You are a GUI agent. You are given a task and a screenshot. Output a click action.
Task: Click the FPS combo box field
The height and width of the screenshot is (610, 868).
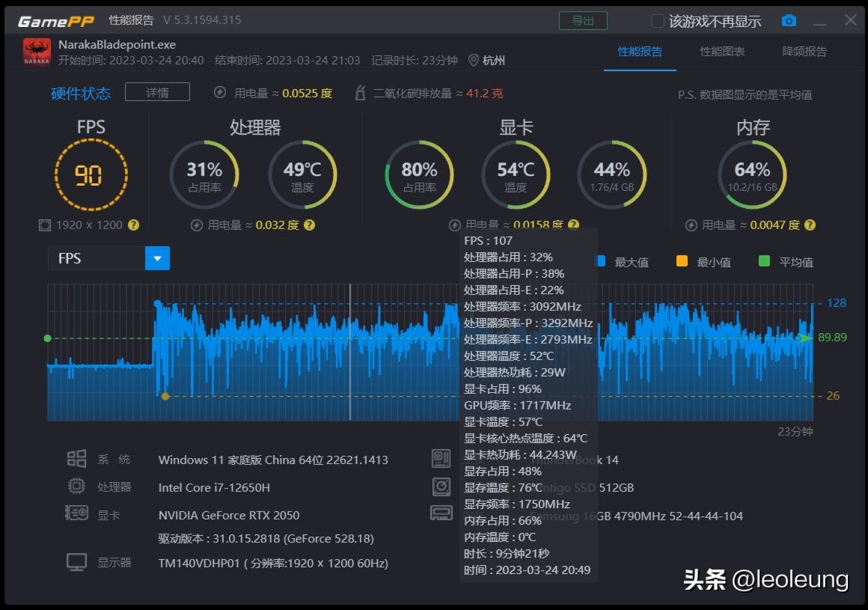[x=97, y=258]
